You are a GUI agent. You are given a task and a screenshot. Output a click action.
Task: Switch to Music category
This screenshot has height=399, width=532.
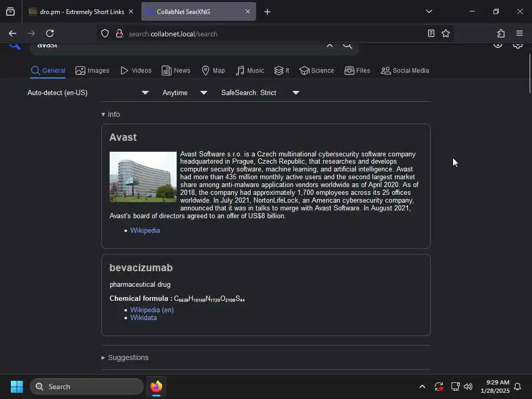(x=250, y=71)
